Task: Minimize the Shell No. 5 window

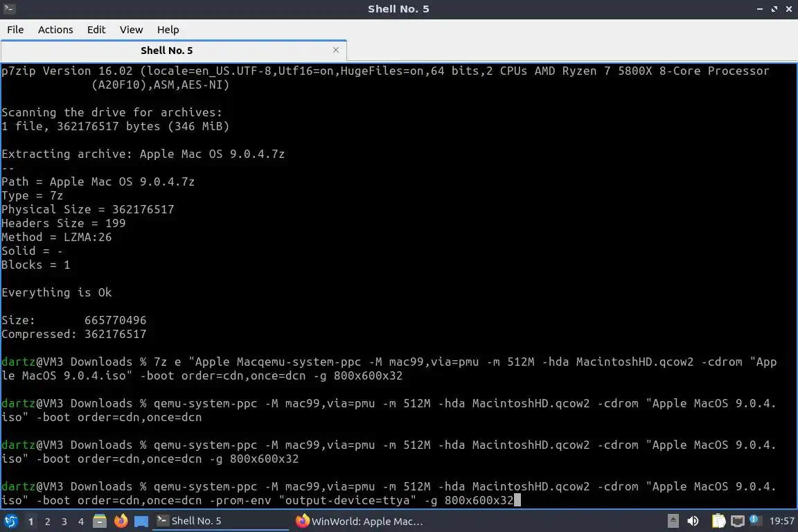Action: point(759,8)
